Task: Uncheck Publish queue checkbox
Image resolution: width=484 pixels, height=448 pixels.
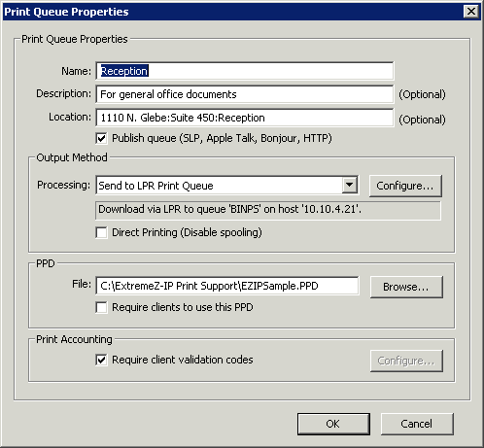Action: [101, 138]
